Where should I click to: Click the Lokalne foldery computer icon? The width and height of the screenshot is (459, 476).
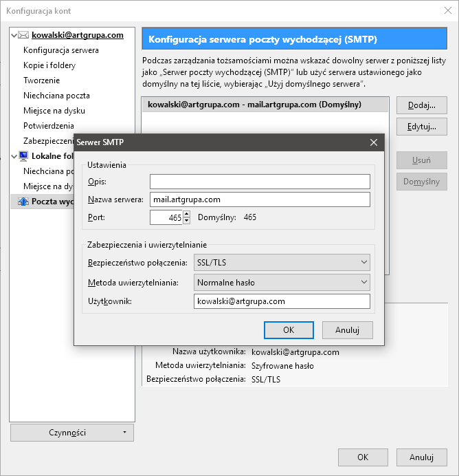[x=23, y=156]
